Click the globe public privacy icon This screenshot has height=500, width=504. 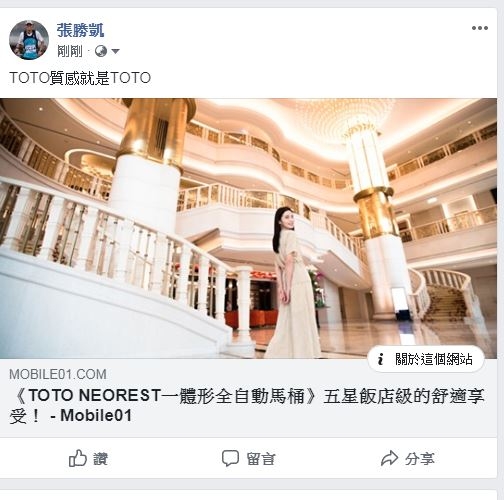point(101,51)
